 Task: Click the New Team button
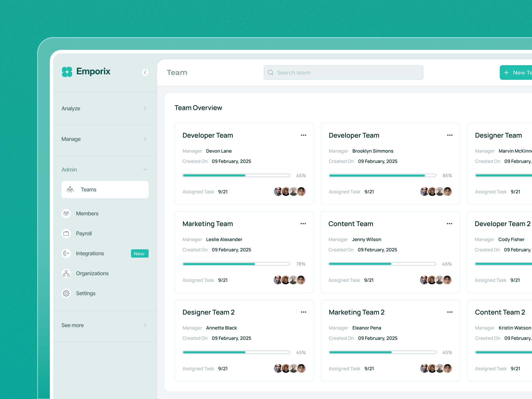click(x=517, y=72)
